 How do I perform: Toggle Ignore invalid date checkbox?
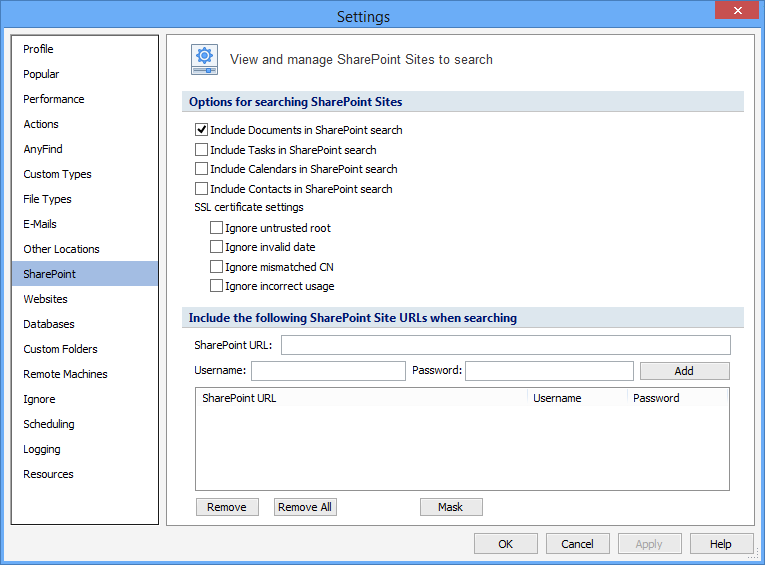[x=217, y=247]
